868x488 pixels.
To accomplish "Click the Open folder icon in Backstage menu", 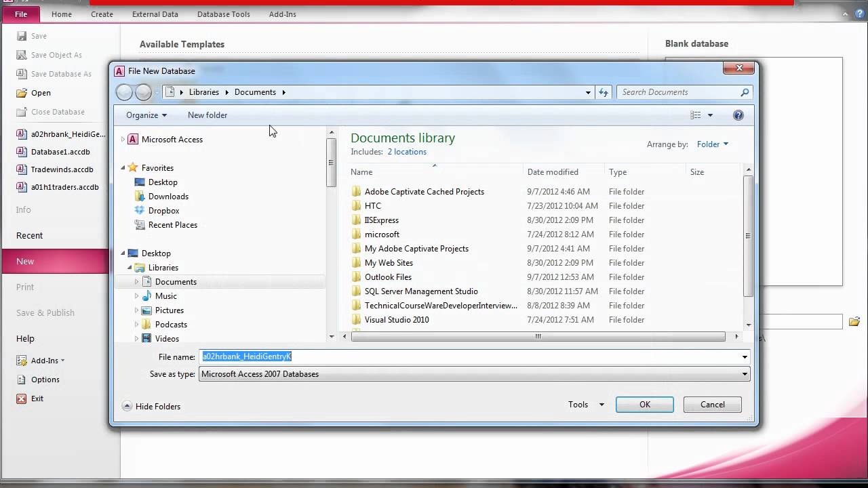I will click(22, 93).
